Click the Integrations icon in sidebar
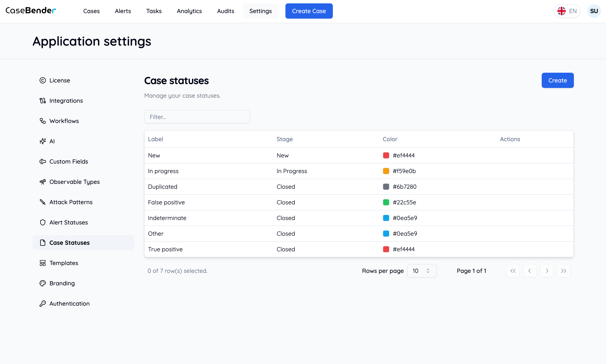The width and height of the screenshot is (606, 364). coord(43,101)
